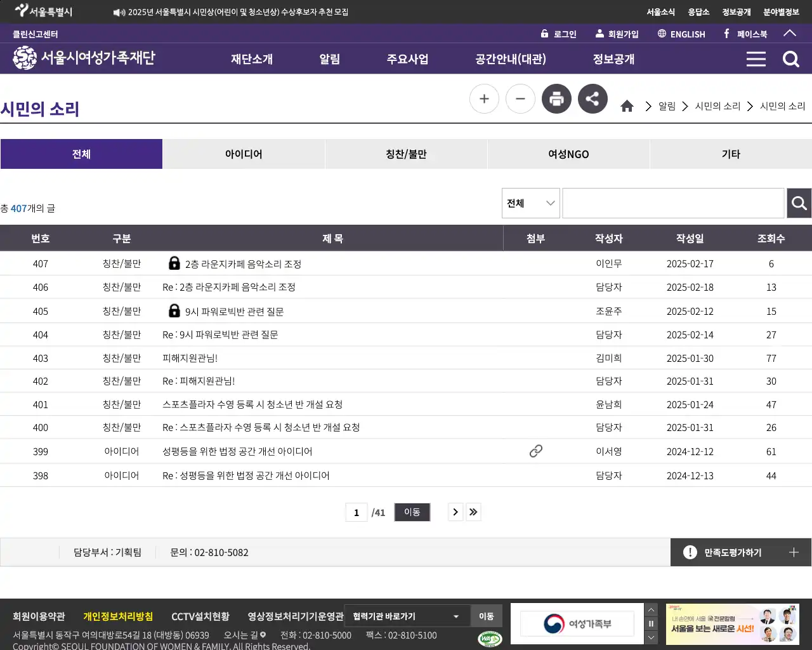
Task: Open site search via the header magnifier icon
Action: coord(790,58)
